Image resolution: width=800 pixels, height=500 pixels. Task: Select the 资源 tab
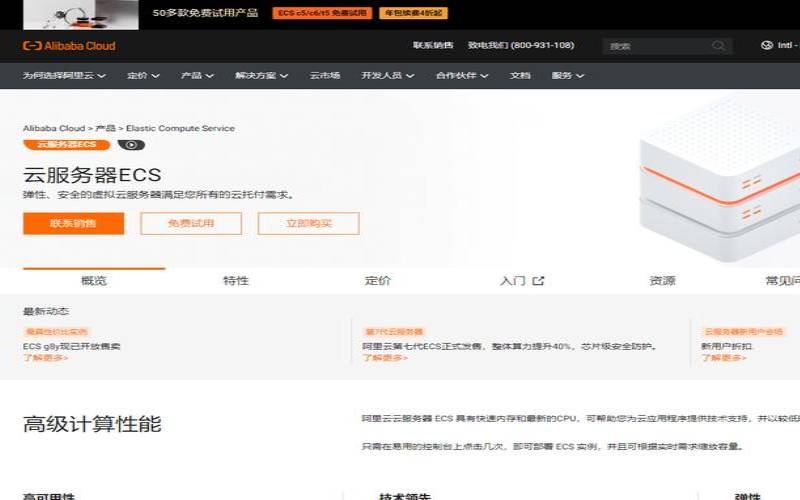click(662, 281)
